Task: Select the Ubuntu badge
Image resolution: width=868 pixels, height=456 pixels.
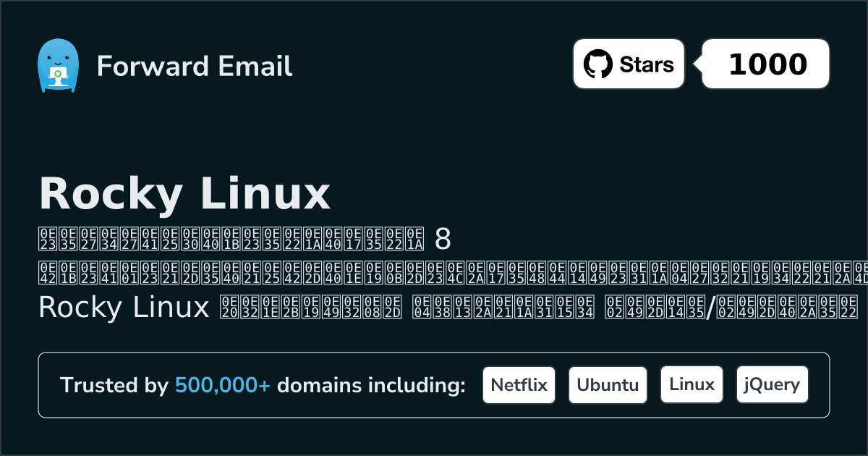Action: tap(608, 385)
